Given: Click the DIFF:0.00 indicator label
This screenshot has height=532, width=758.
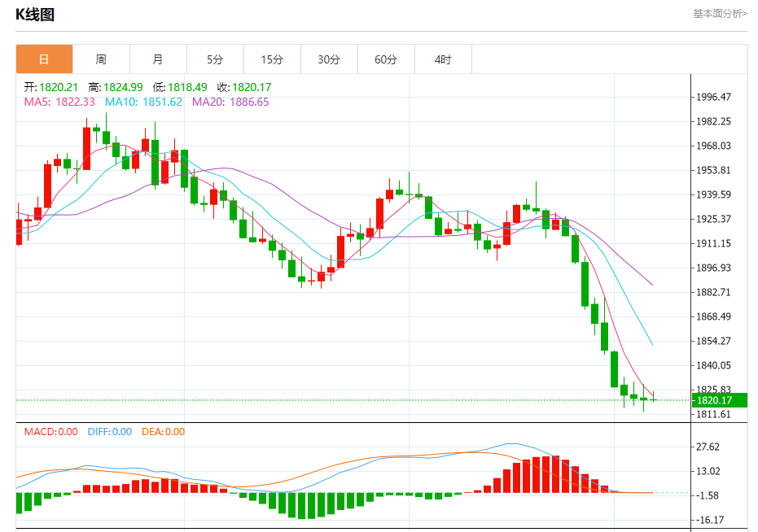Looking at the screenshot, I should (x=110, y=431).
